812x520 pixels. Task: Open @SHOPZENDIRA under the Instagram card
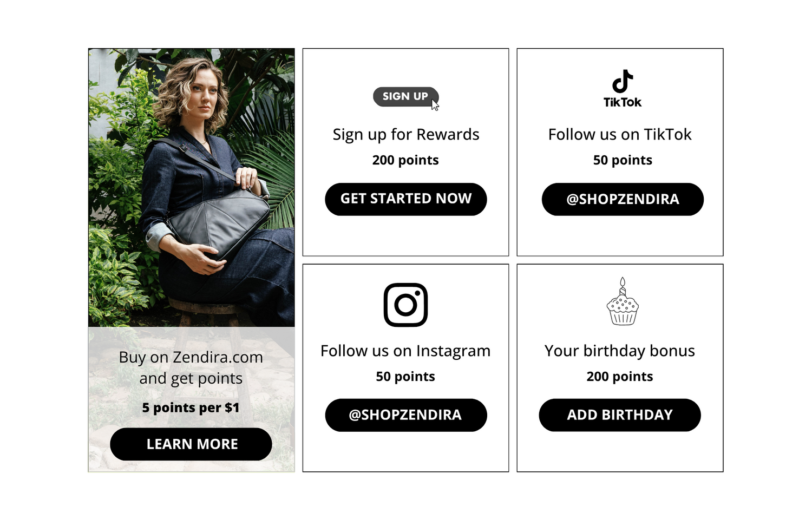click(405, 415)
